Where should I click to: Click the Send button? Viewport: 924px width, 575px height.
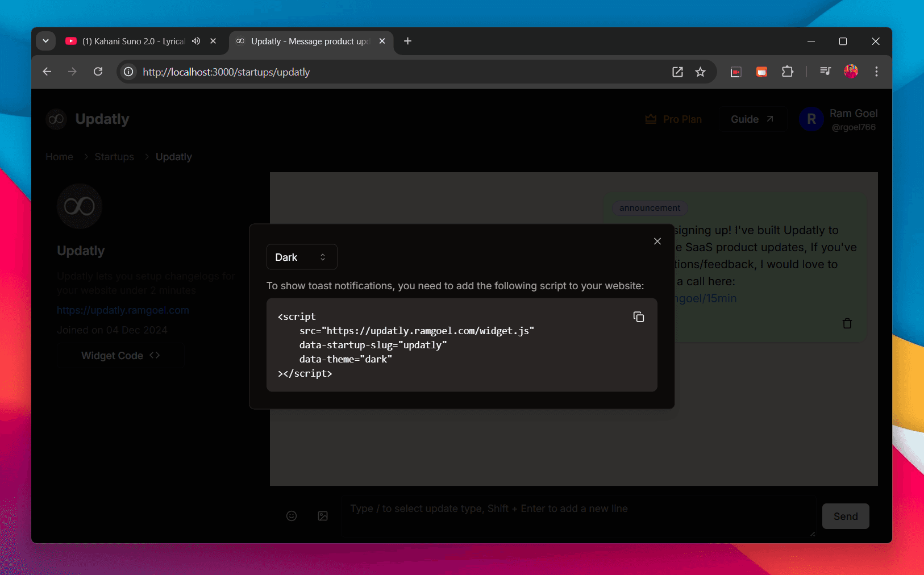[x=846, y=516]
